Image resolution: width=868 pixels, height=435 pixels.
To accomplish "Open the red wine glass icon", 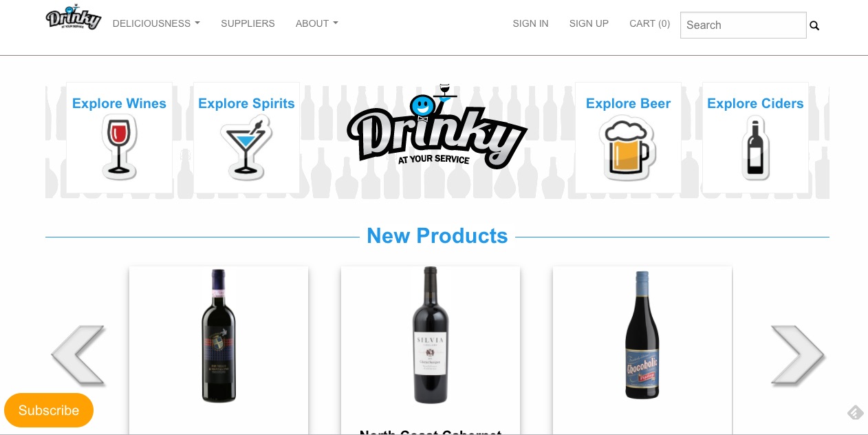I will 119,147.
